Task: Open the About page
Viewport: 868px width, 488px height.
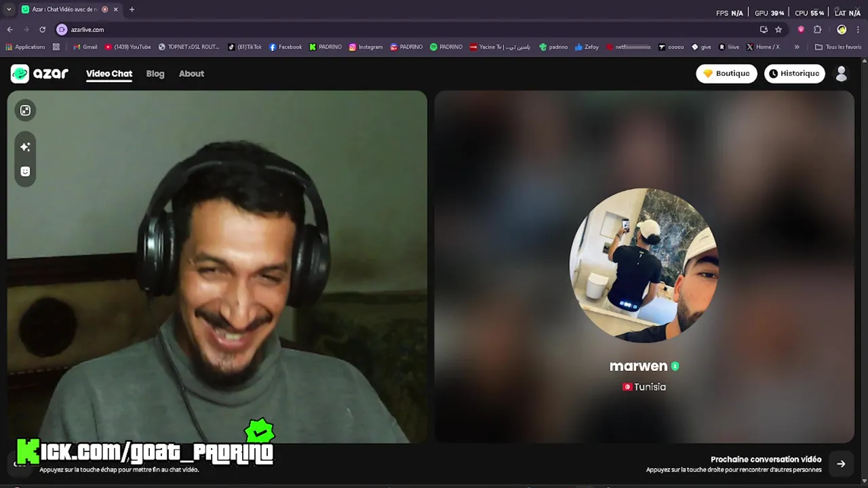Action: pos(191,73)
